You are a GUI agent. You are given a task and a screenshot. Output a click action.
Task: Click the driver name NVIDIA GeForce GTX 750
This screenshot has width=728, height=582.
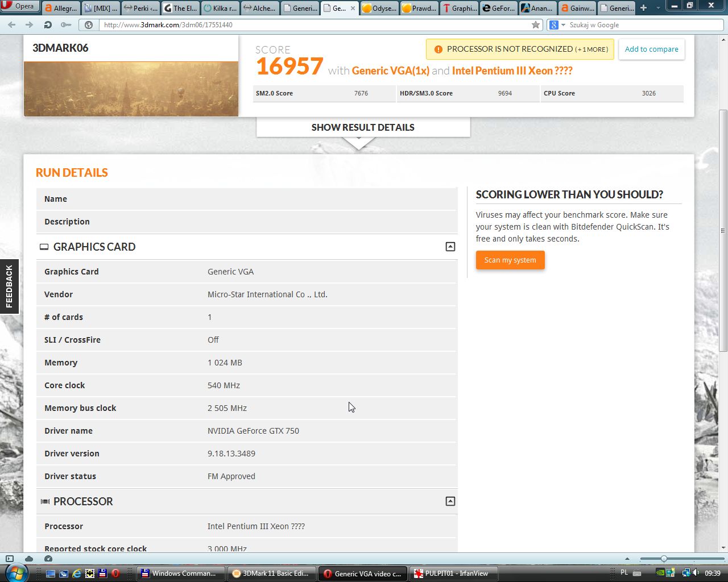point(253,431)
